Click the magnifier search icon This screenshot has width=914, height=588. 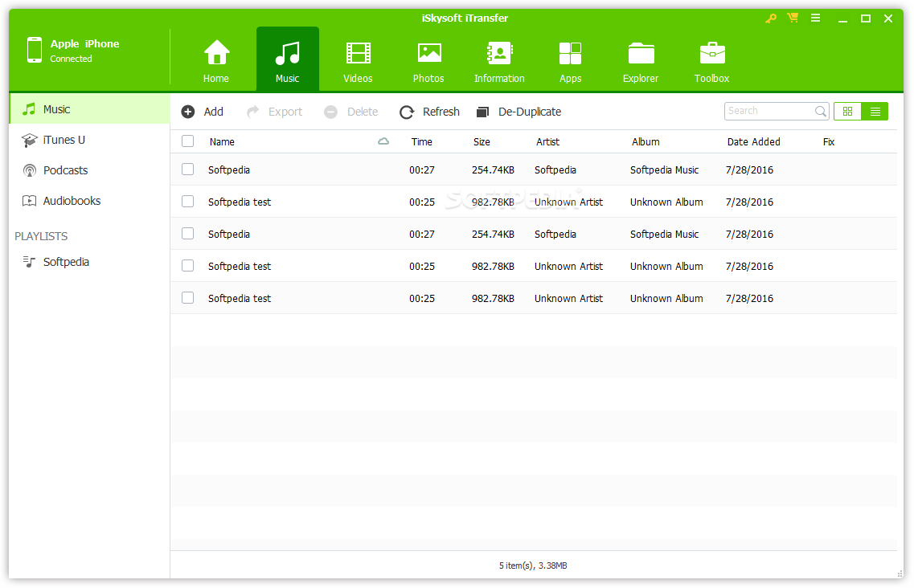click(x=821, y=112)
